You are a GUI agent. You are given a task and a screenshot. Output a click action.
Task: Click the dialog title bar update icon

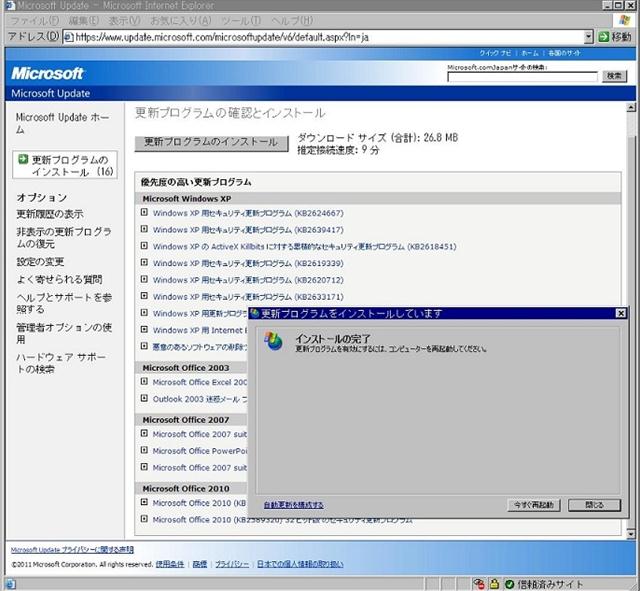[x=255, y=313]
